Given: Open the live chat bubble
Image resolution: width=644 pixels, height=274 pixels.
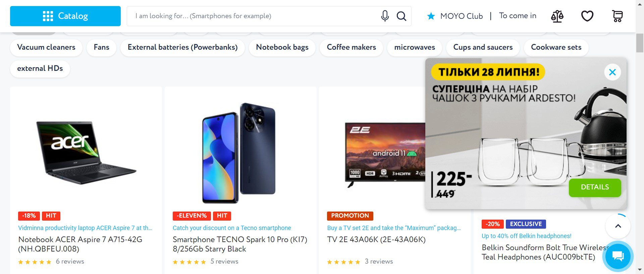Looking at the screenshot, I should pyautogui.click(x=618, y=257).
